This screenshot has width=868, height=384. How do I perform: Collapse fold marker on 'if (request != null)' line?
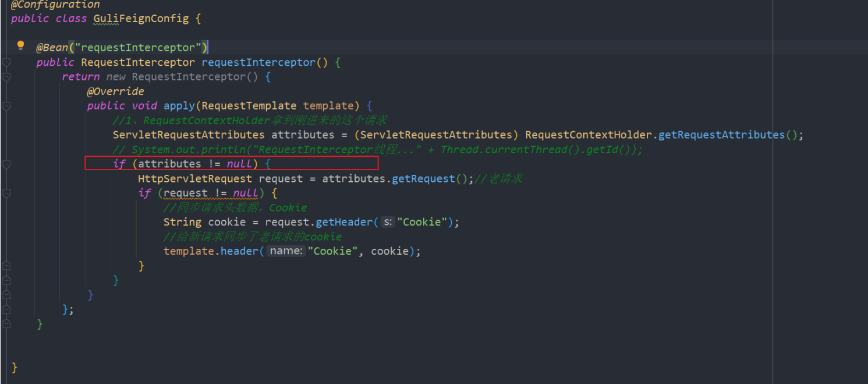pos(6,193)
